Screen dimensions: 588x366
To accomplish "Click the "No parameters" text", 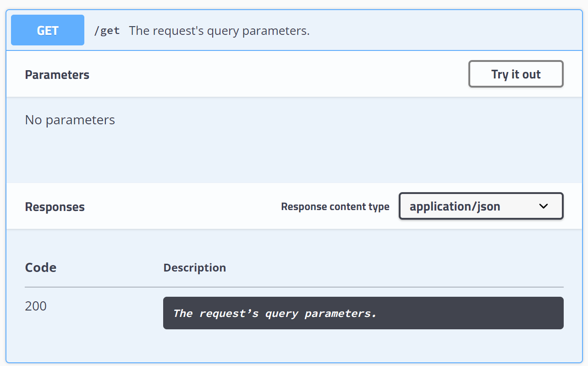I will pyautogui.click(x=70, y=120).
